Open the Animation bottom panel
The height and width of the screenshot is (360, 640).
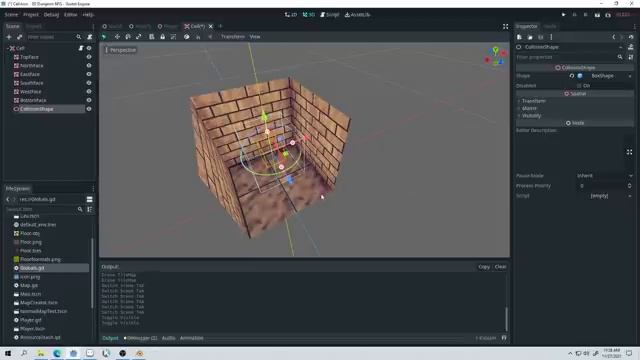tap(191, 338)
